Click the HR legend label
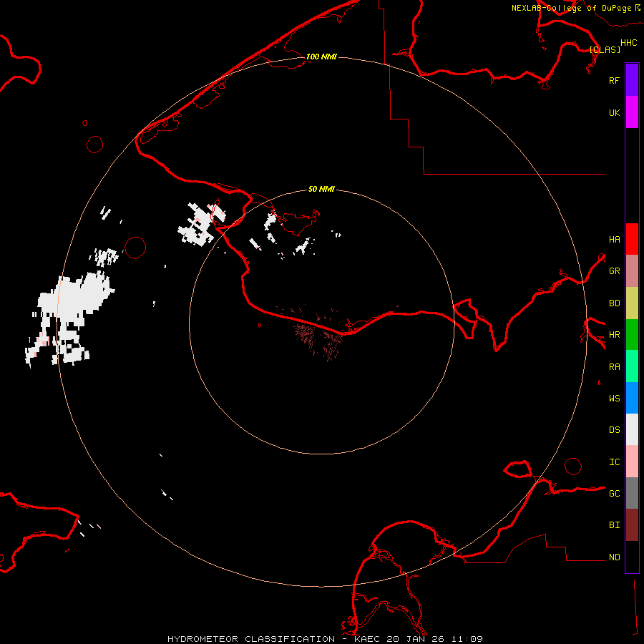644x644 pixels. click(614, 335)
